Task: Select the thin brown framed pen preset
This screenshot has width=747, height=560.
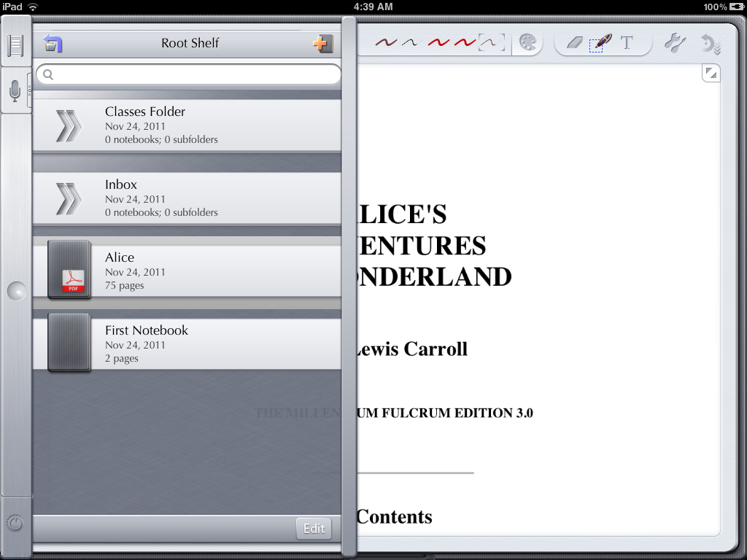Action: pyautogui.click(x=491, y=43)
